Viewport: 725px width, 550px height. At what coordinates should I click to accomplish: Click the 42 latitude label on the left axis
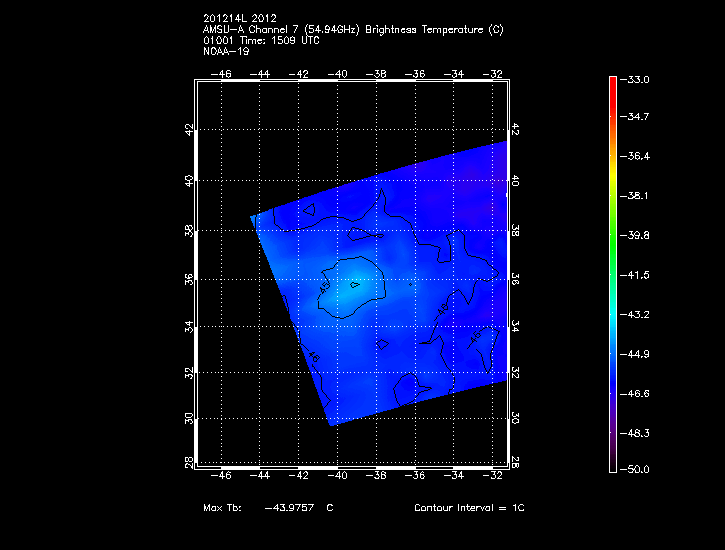pos(189,130)
